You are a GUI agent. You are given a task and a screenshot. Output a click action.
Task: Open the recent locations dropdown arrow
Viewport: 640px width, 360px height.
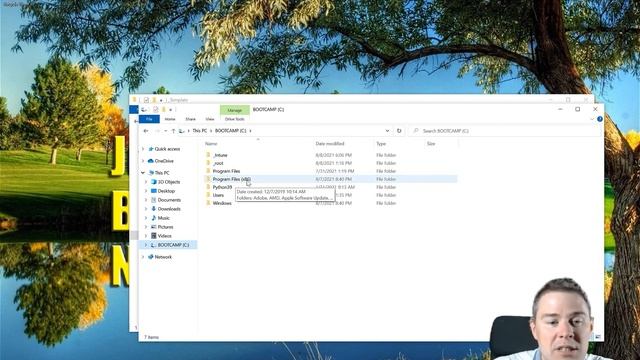166,131
